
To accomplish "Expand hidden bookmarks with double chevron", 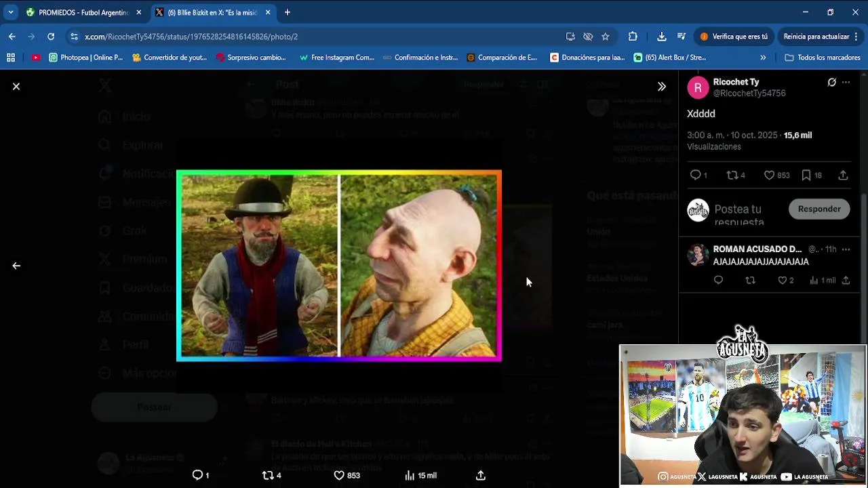I will click(763, 58).
